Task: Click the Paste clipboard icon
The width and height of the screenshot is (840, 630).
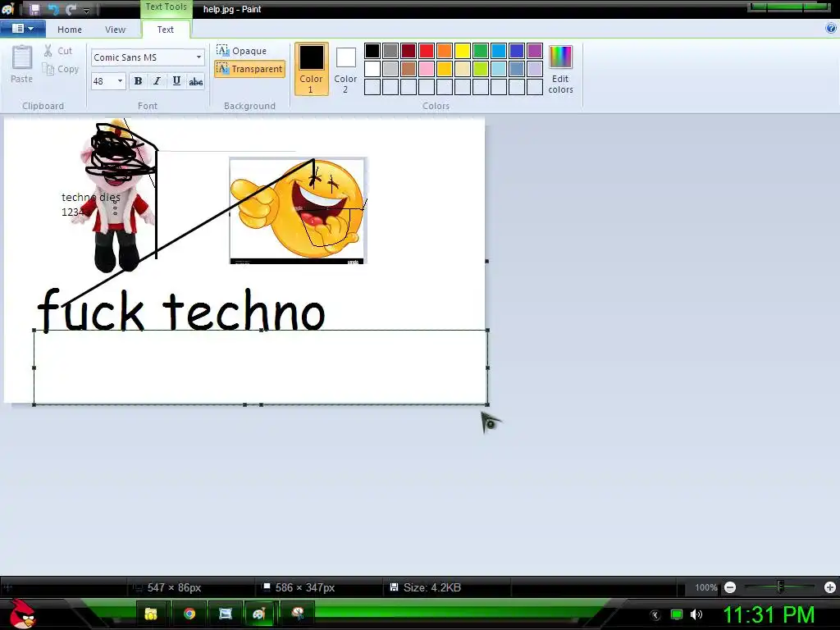Action: 22,57
